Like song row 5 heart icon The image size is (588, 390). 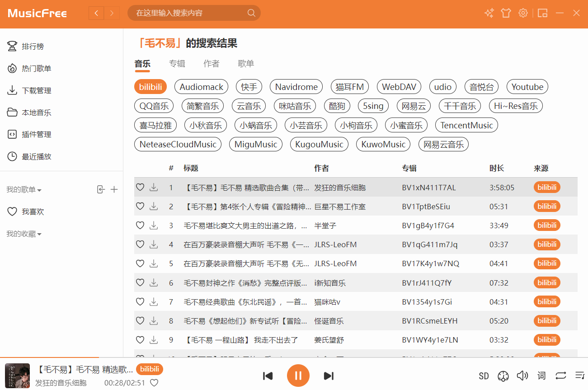140,263
